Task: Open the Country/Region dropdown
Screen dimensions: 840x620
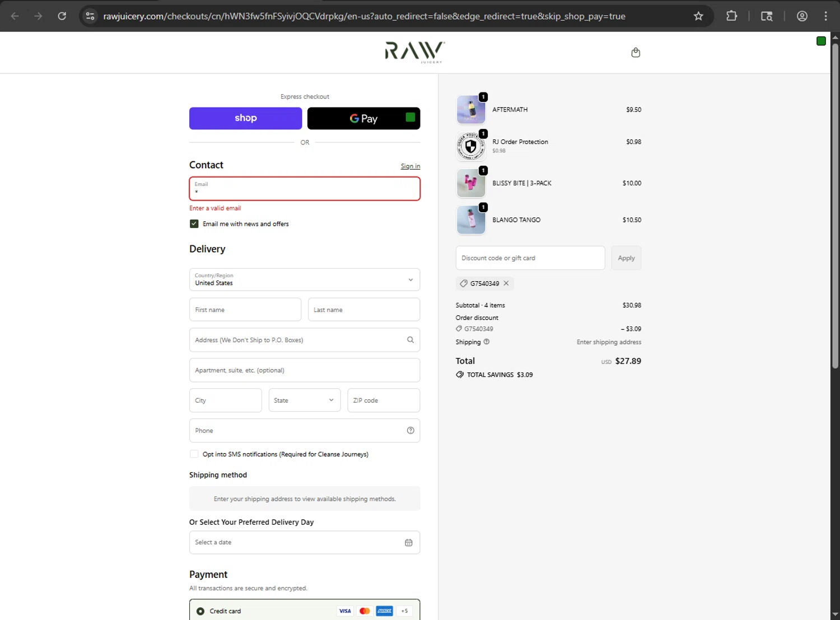Action: coord(305,279)
